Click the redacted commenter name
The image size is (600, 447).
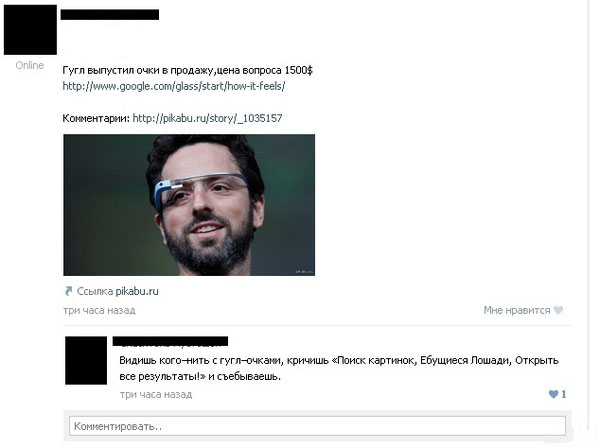point(170,341)
